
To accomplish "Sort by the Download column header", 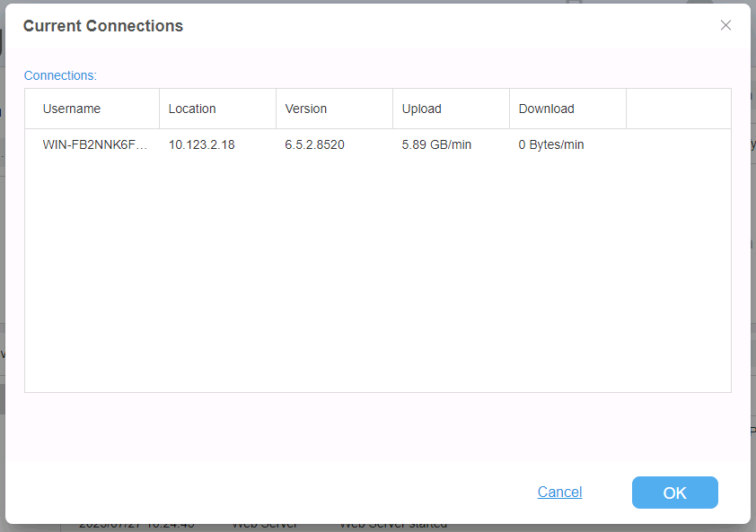I will [x=546, y=109].
